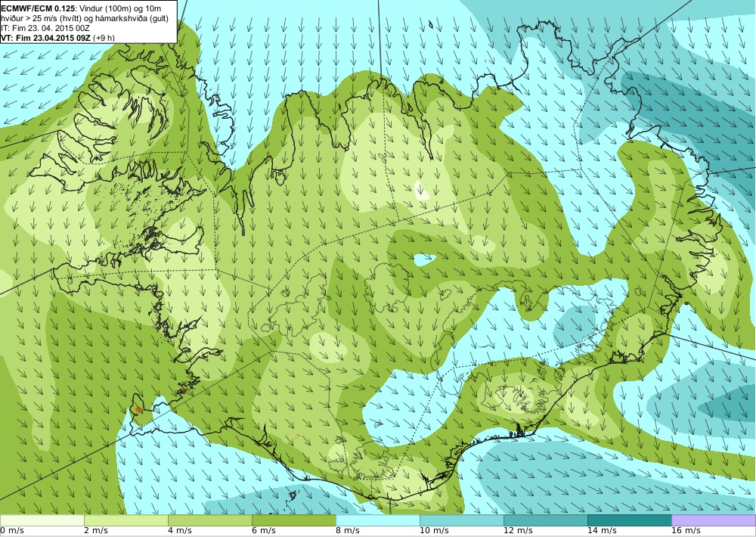Click the 'hviður > 25 m/s' description line
Screen dimensions: 756x537
[x=85, y=18]
